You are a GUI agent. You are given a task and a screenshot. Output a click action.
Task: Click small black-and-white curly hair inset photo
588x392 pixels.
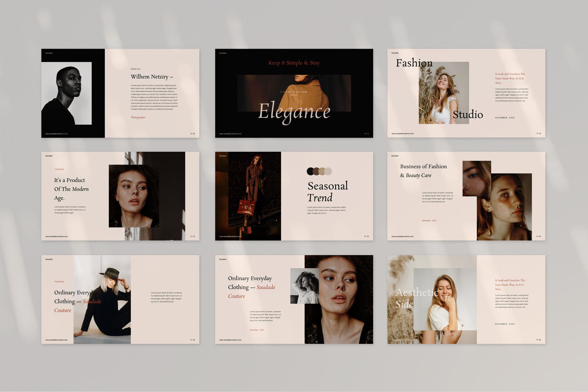[x=304, y=286]
